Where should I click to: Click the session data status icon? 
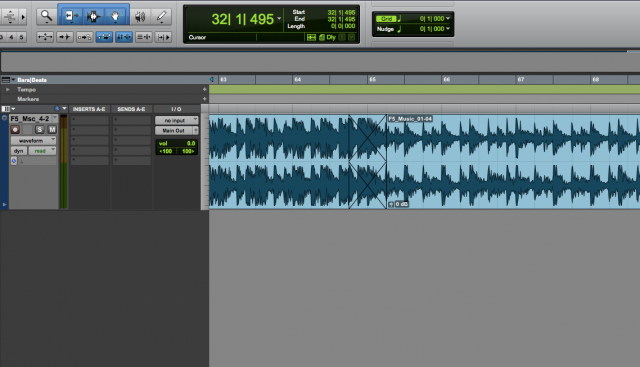pos(322,38)
